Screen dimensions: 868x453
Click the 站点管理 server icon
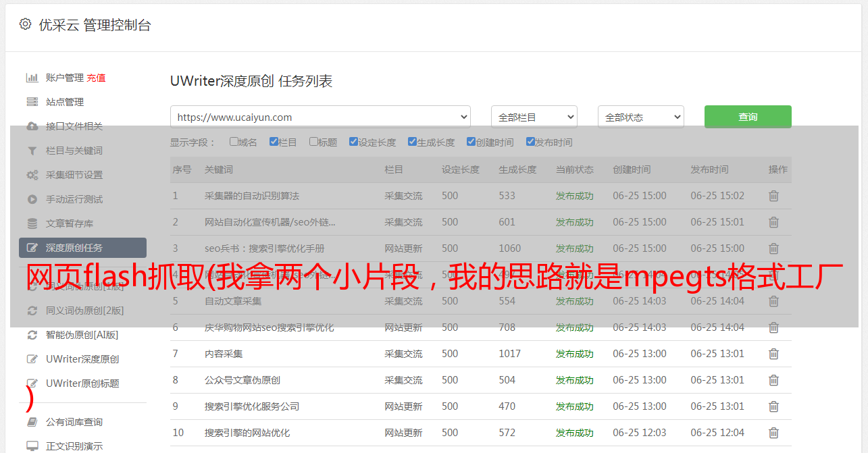(32, 102)
